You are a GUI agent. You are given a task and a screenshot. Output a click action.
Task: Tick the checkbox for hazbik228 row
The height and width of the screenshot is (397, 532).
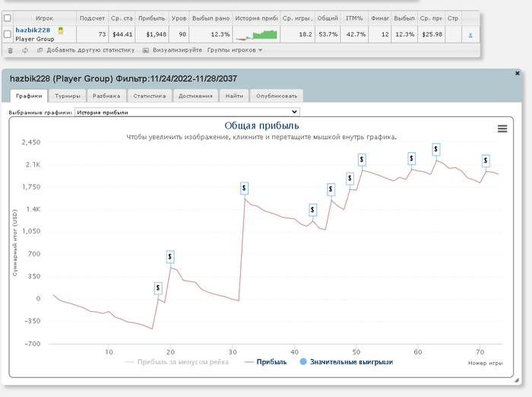[7, 34]
